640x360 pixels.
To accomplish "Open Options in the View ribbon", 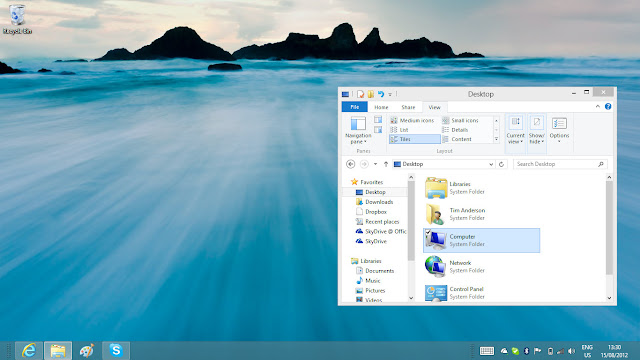I will (x=559, y=129).
